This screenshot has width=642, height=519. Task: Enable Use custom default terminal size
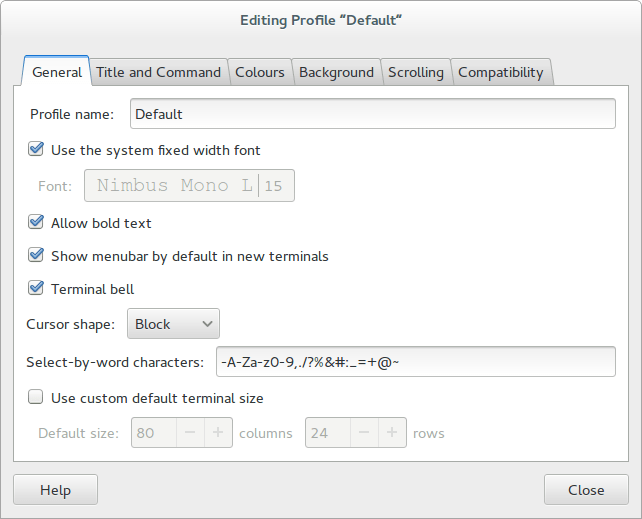(x=36, y=398)
